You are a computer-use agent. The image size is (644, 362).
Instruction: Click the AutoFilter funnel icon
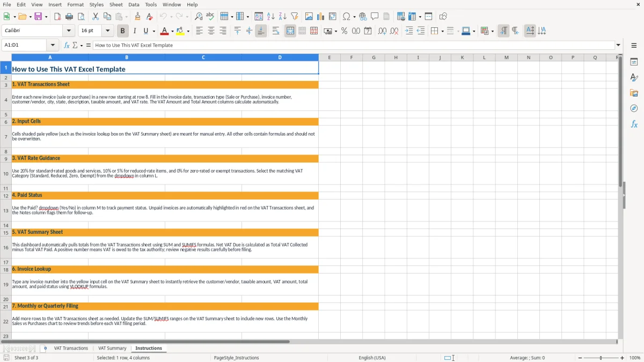(x=295, y=17)
